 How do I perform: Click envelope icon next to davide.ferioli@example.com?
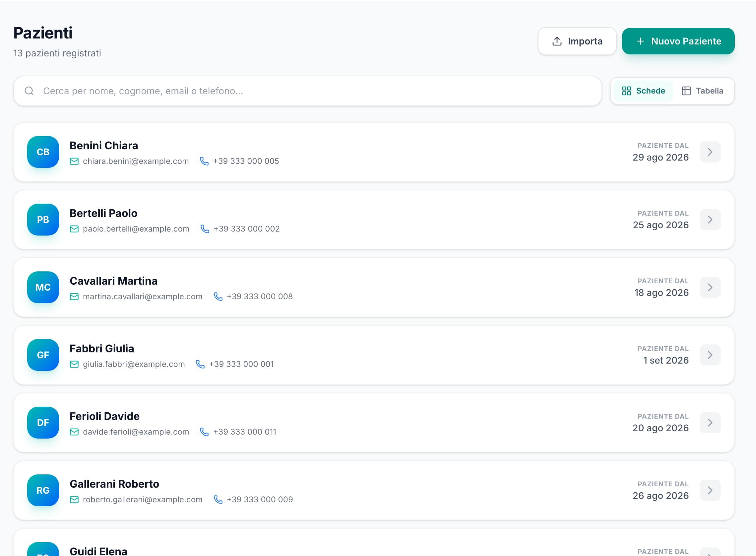coord(74,432)
